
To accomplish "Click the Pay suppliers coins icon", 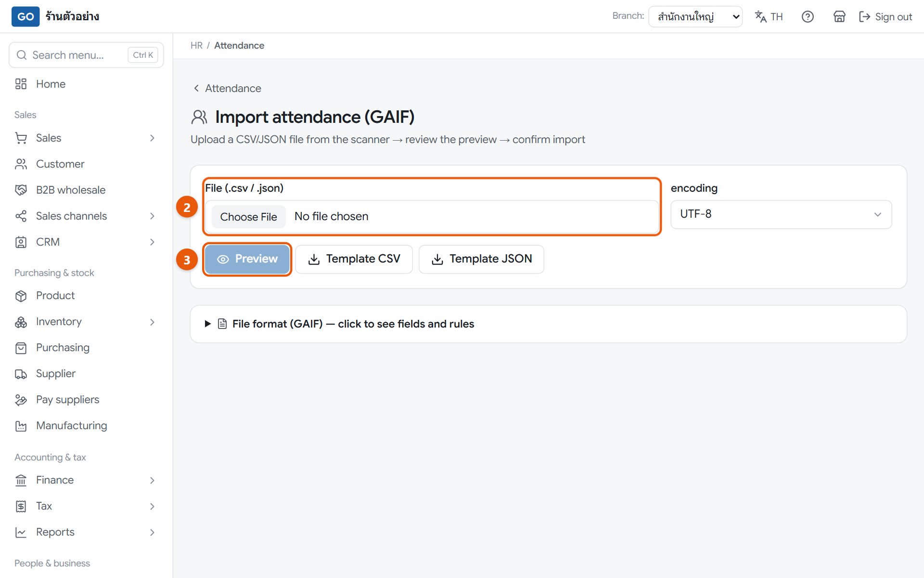I will (x=21, y=400).
